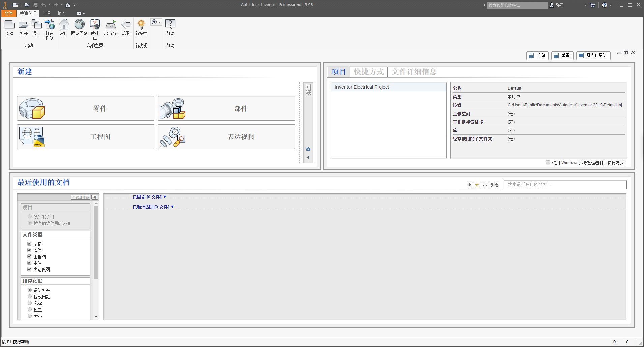Screen dimensions: 644x347
Task: Click the 最大化最近 (Maximize Recent) button
Action: 593,56
